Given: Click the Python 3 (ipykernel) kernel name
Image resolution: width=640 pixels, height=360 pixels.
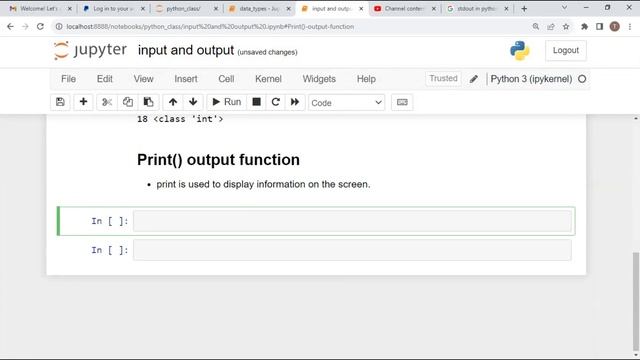Looking at the screenshot, I should pyautogui.click(x=531, y=79).
